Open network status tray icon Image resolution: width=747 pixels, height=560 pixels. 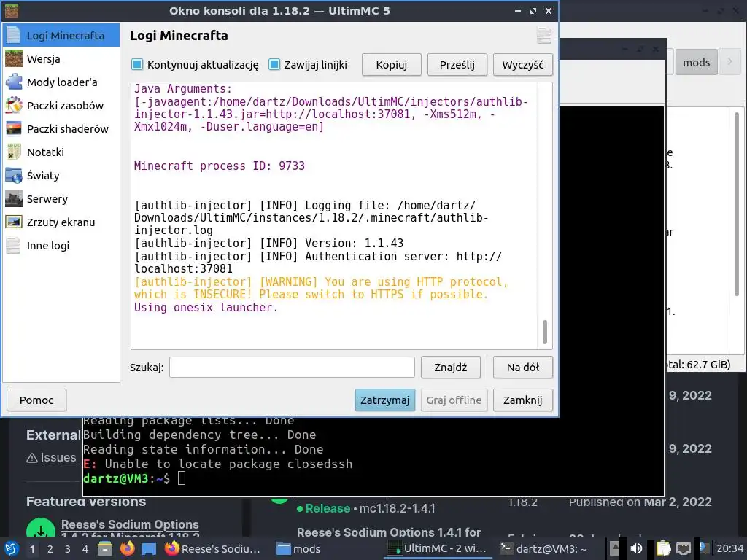click(684, 548)
